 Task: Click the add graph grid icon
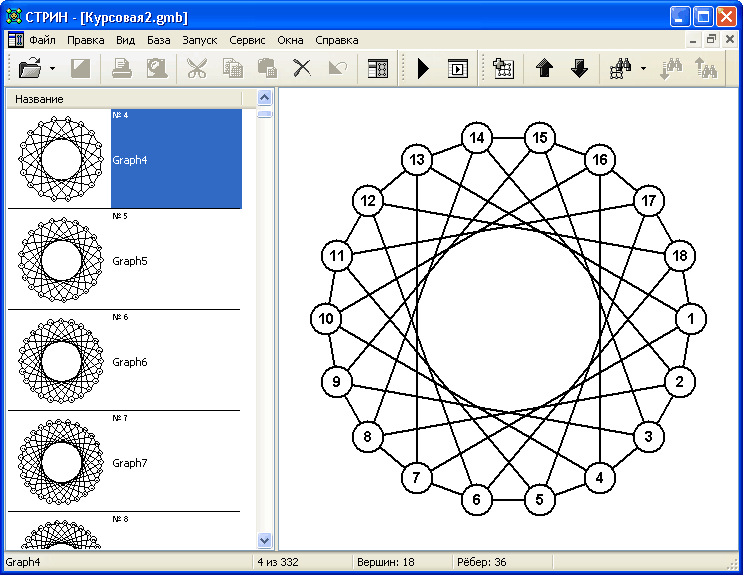point(504,69)
